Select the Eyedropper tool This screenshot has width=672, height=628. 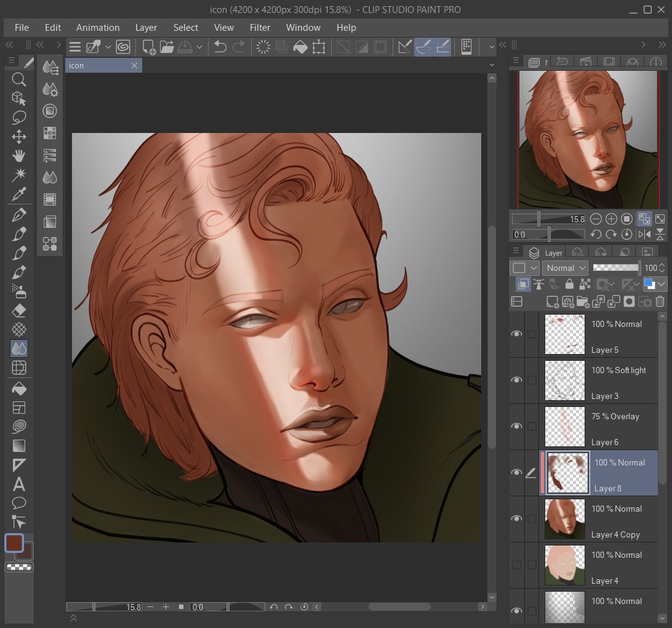tap(18, 194)
